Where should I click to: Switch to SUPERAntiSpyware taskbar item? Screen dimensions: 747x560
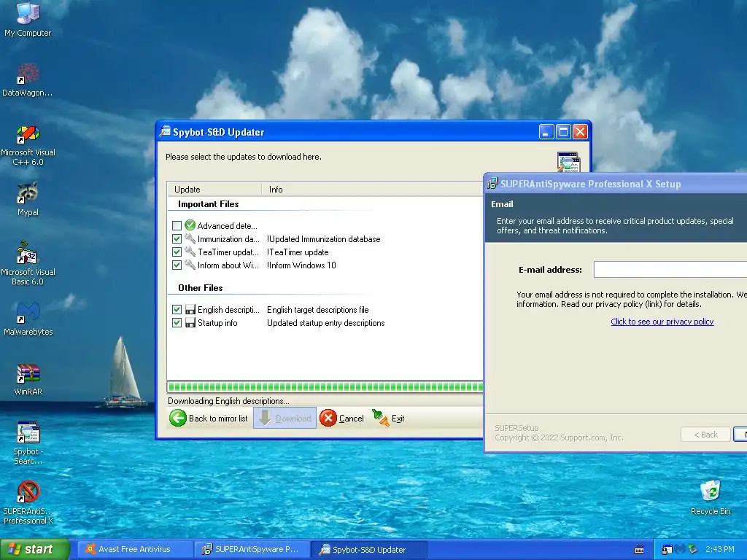click(x=252, y=549)
